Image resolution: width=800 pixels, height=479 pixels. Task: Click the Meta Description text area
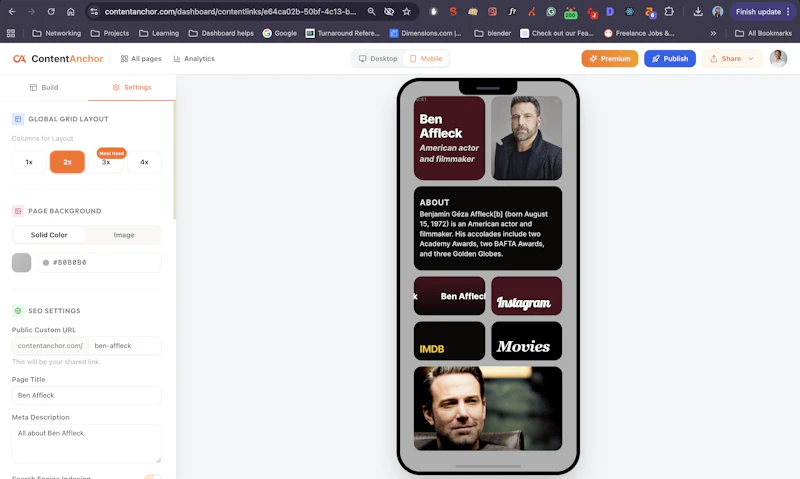click(x=86, y=444)
